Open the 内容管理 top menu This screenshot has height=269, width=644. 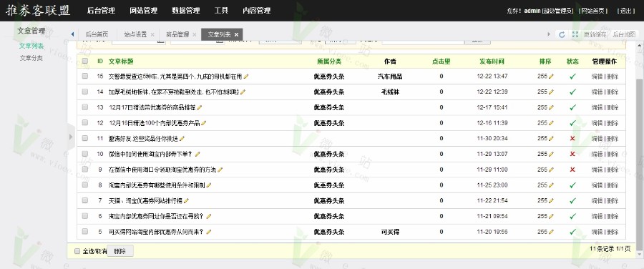(257, 11)
